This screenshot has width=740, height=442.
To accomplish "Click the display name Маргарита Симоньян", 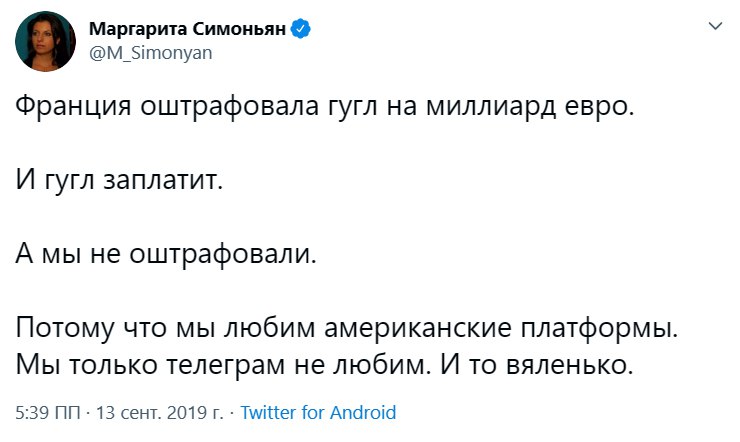I will (x=189, y=30).
